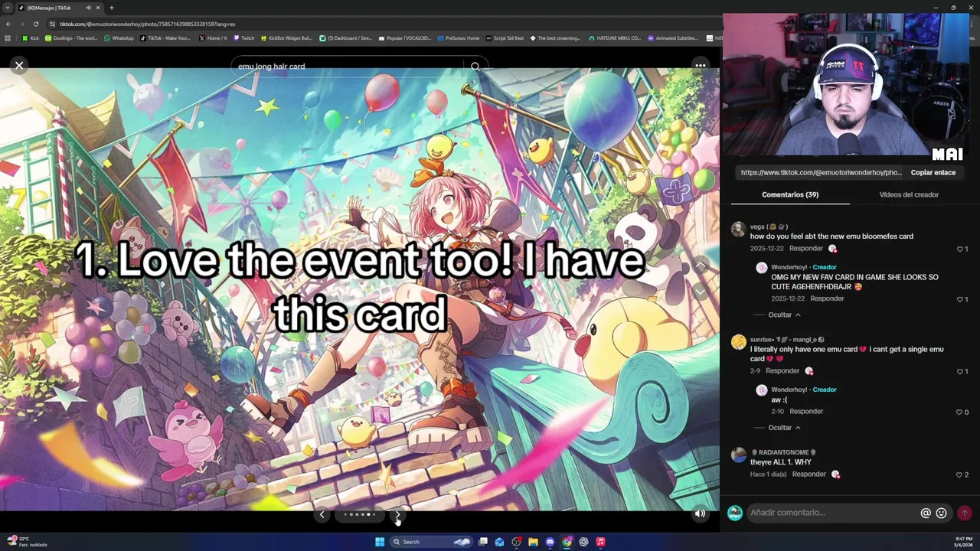Open RADIANTGNOME's profile avatar

tap(738, 455)
